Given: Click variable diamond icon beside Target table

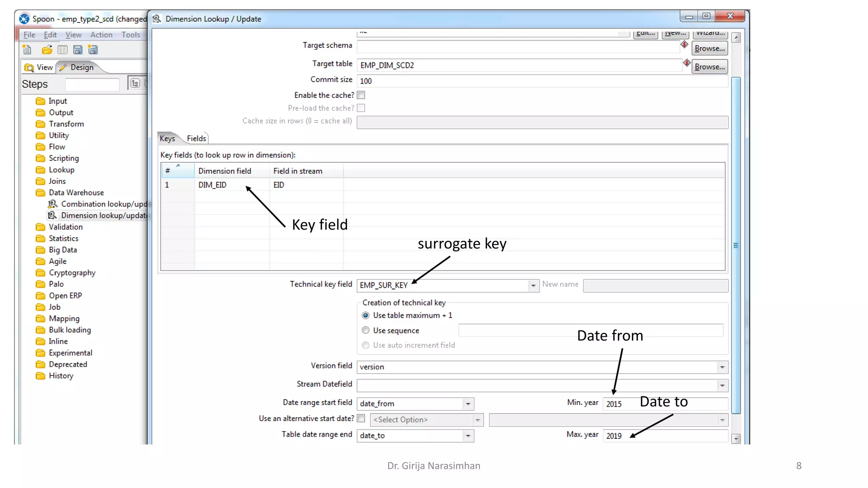Looking at the screenshot, I should (687, 63).
